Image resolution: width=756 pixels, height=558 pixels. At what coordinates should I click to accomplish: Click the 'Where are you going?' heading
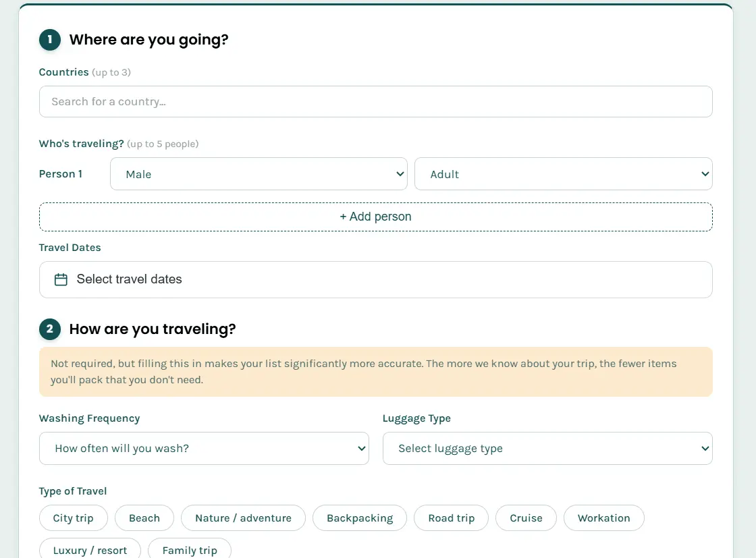[148, 40]
